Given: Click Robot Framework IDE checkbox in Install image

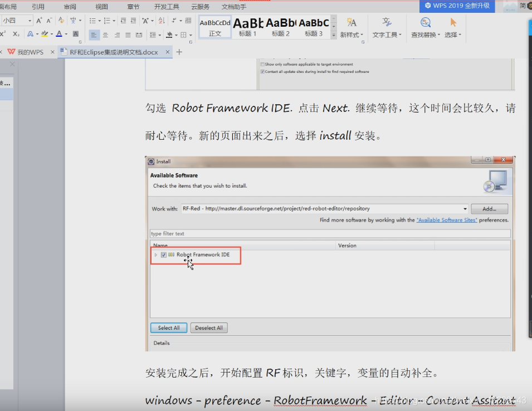Looking at the screenshot, I should (x=164, y=255).
